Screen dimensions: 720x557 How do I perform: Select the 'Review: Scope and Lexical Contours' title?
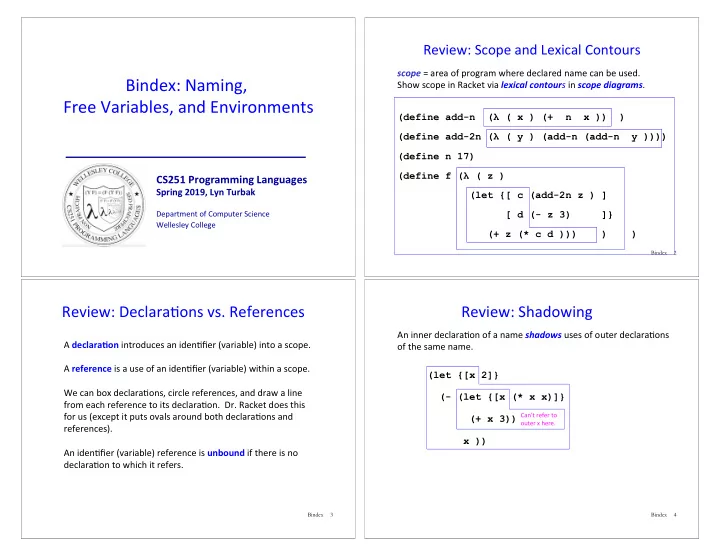click(532, 50)
